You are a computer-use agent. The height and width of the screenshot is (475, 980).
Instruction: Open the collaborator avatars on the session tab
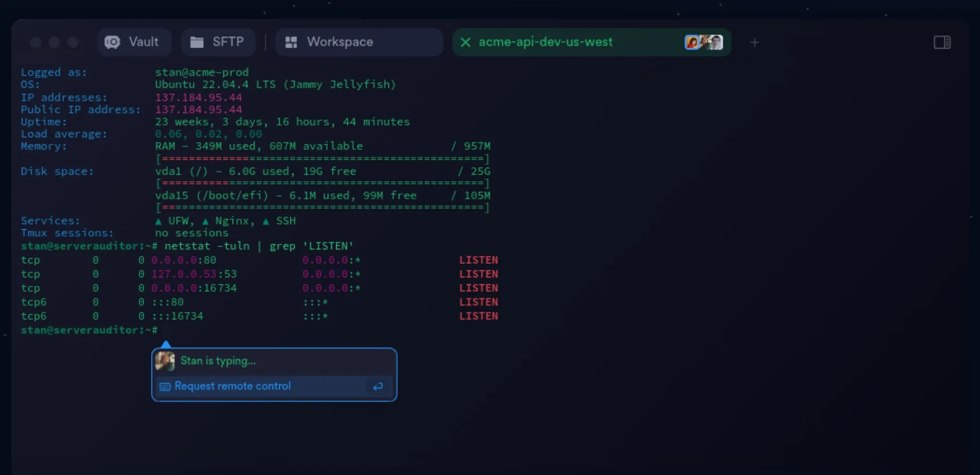pos(704,42)
